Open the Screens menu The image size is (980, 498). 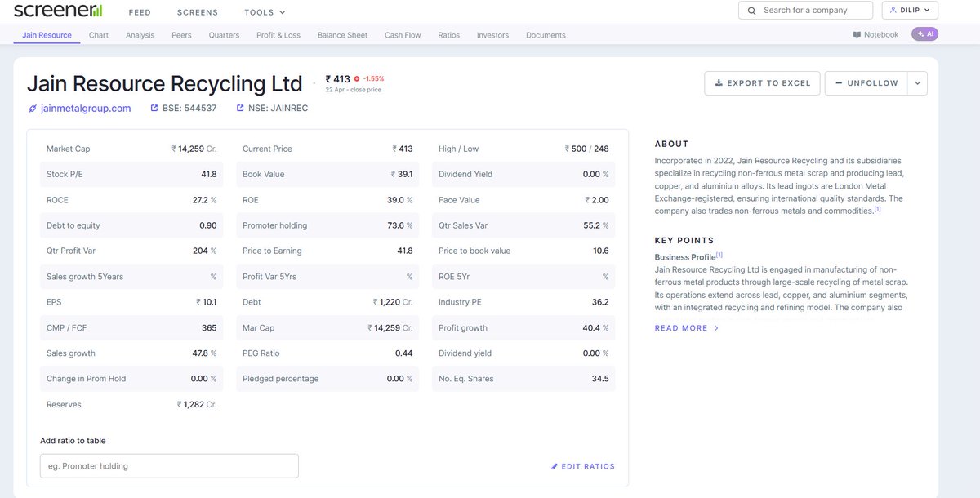(x=198, y=12)
